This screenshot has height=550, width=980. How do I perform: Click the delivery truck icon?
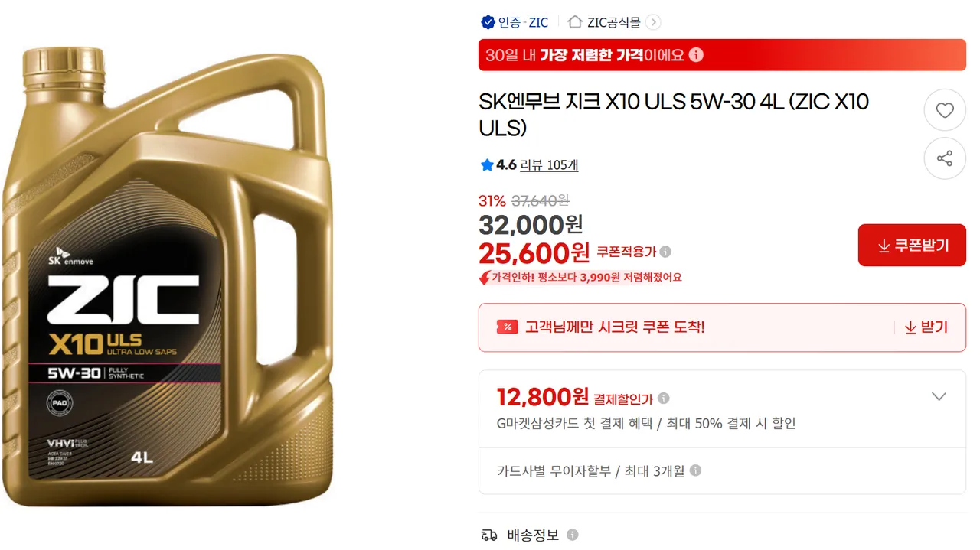(x=489, y=535)
